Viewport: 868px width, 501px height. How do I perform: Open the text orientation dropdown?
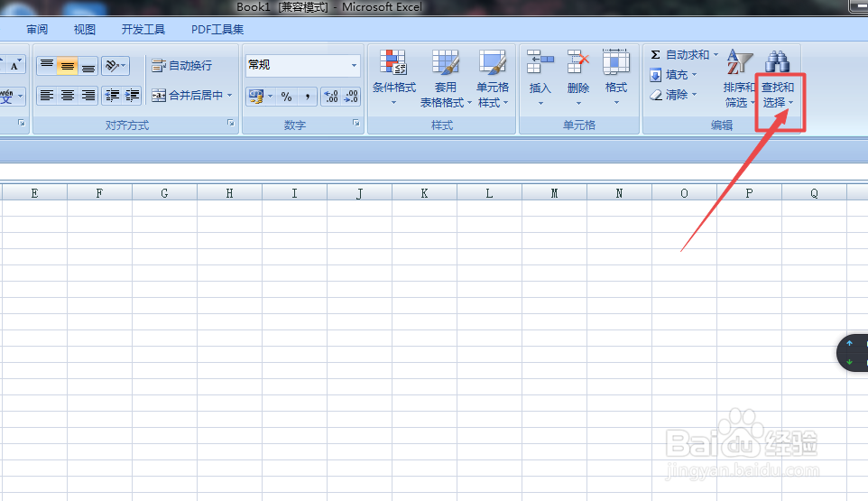[115, 65]
